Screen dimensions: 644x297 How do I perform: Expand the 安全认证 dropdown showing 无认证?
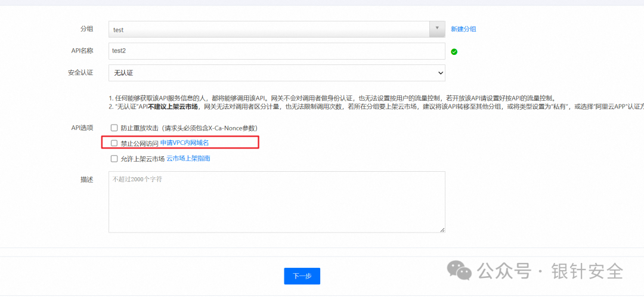click(277, 73)
